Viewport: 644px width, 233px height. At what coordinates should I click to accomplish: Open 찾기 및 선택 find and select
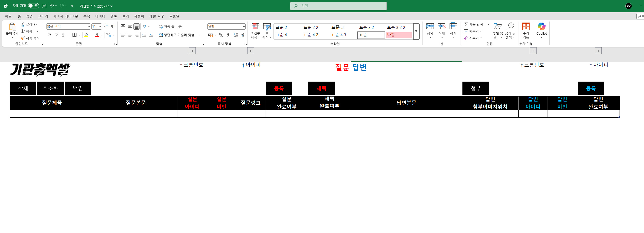coord(510,31)
